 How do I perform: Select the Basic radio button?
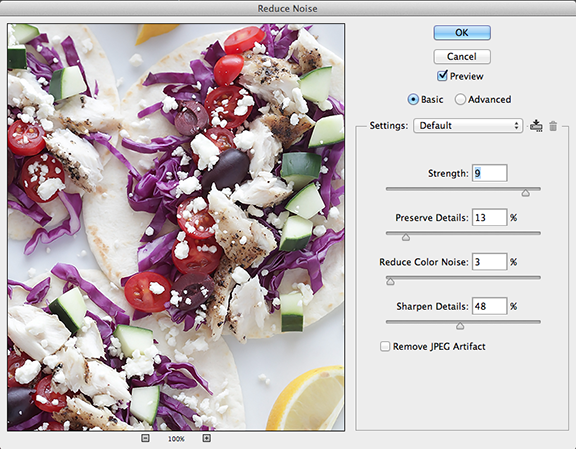413,100
